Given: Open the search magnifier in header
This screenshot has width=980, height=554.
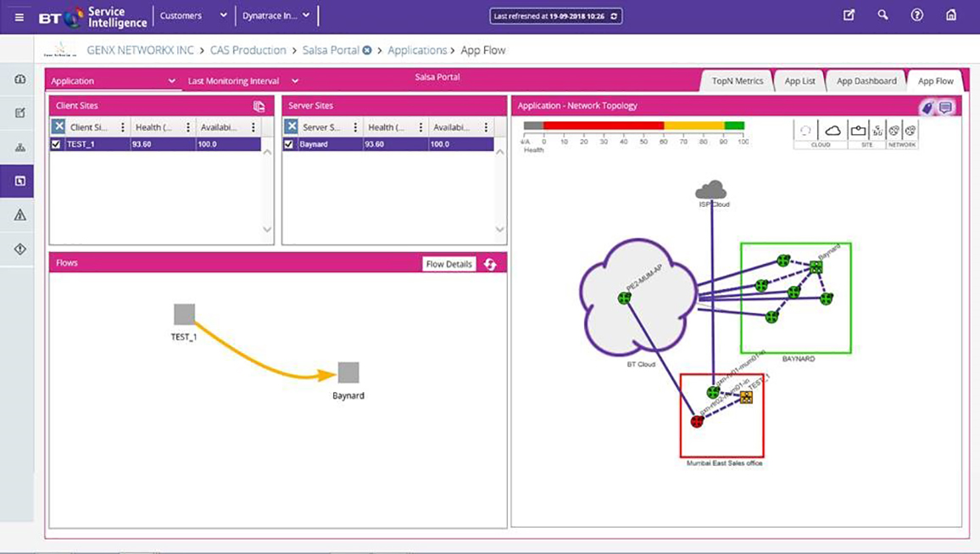Looking at the screenshot, I should click(x=883, y=15).
